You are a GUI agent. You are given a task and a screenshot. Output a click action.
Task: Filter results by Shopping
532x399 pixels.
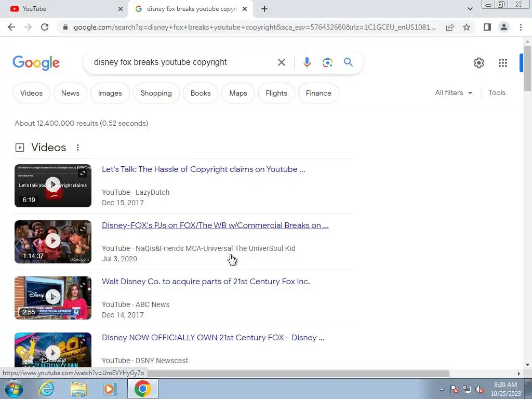coord(156,93)
